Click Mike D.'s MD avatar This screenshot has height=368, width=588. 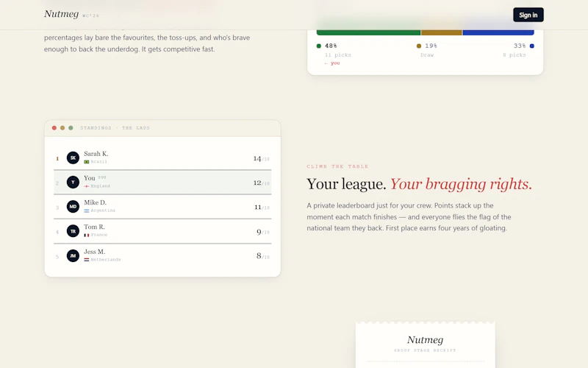click(73, 207)
